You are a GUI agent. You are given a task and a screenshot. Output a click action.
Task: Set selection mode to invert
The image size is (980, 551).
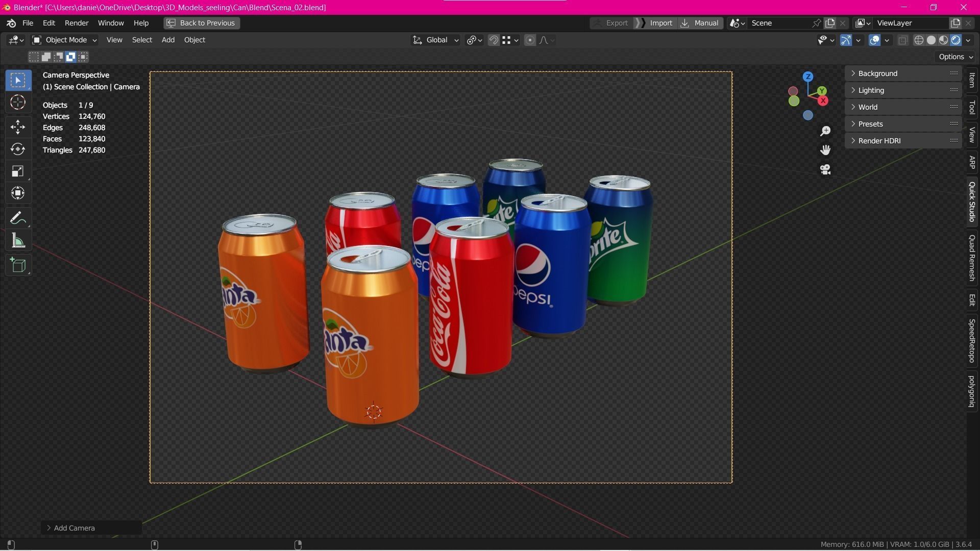click(x=70, y=57)
